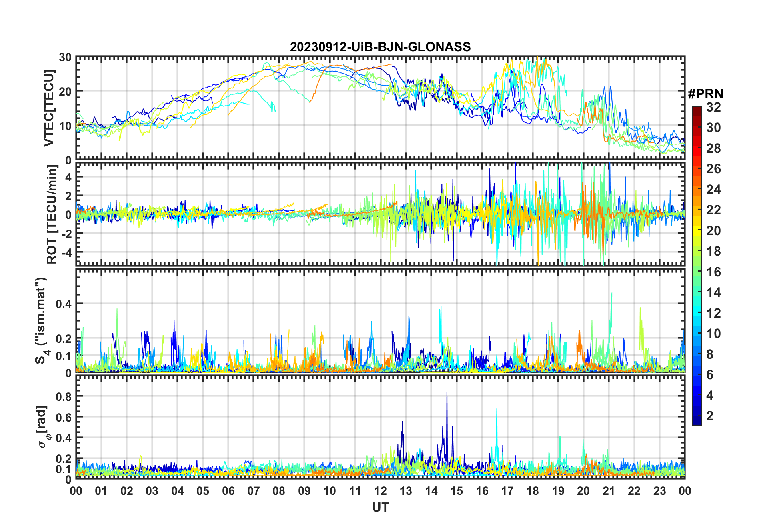The width and height of the screenshot is (761, 532).
Task: Click the 0.8 tick on the sigma-phi axis
Action: click(63, 396)
